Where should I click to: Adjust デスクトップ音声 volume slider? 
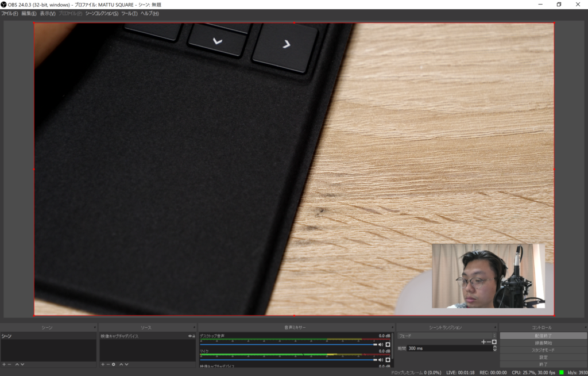288,344
